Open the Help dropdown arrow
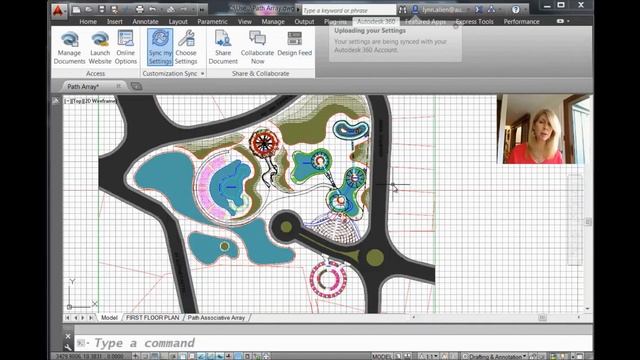Viewport: 640px width, 360px height. point(525,9)
